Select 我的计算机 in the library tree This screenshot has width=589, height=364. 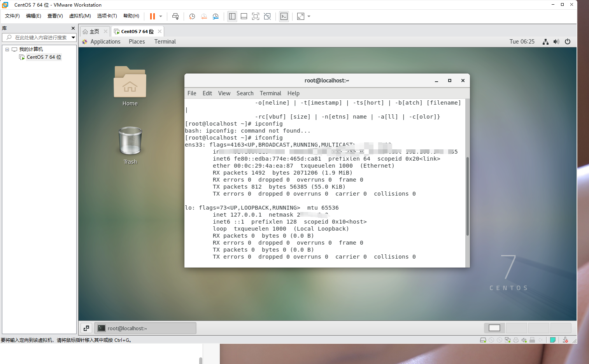click(x=31, y=49)
